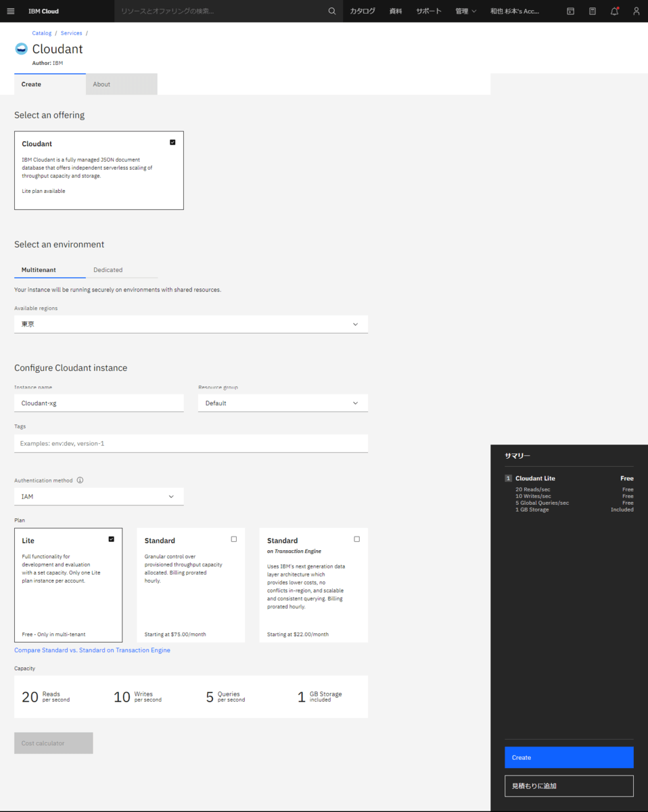Select the Dedicated environment tab
648x812 pixels.
(x=108, y=269)
